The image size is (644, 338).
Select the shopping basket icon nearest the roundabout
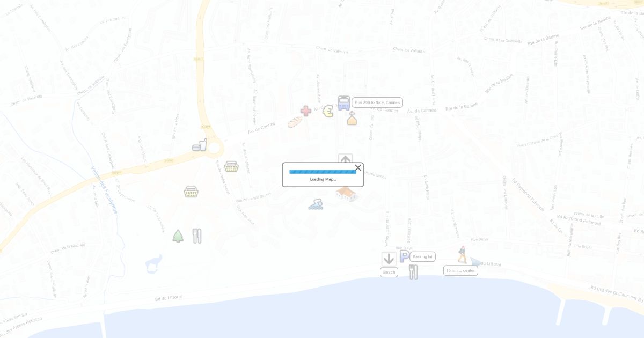[231, 166]
